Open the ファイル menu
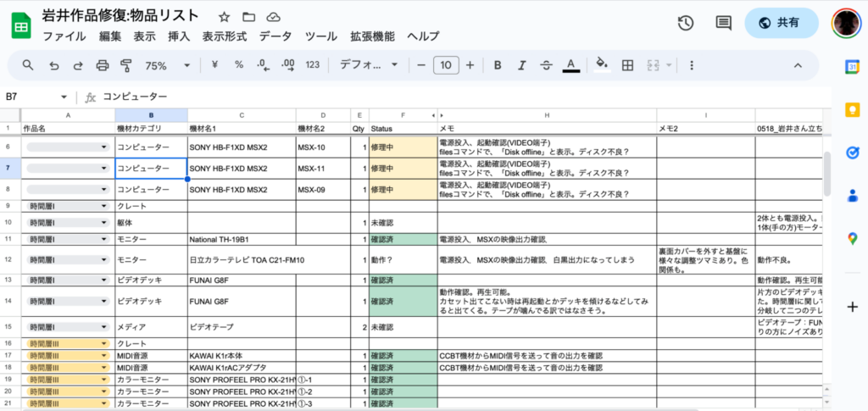The height and width of the screenshot is (411, 868). click(x=64, y=36)
